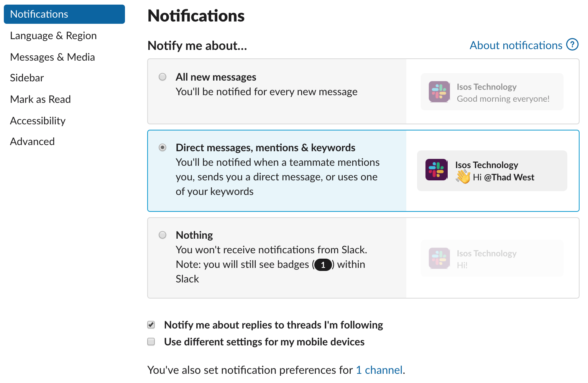
Task: Click Slack logo in mentions notification preview
Action: [x=436, y=170]
